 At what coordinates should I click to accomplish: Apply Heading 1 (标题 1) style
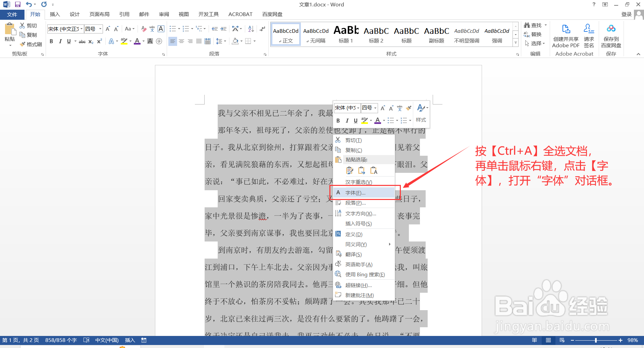346,34
